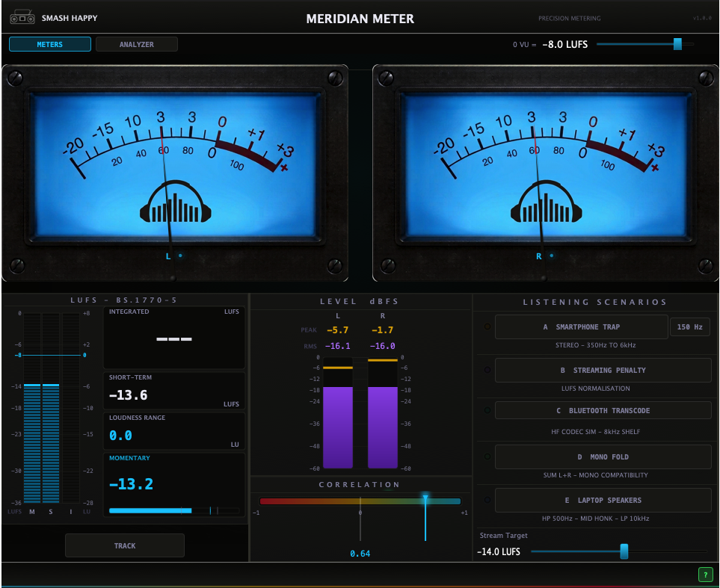Enable the A Smartphone Trap scenario
The image size is (720, 588).
point(582,327)
